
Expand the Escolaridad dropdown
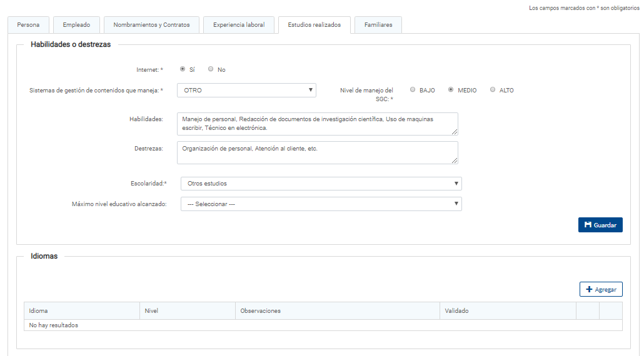[x=321, y=184]
